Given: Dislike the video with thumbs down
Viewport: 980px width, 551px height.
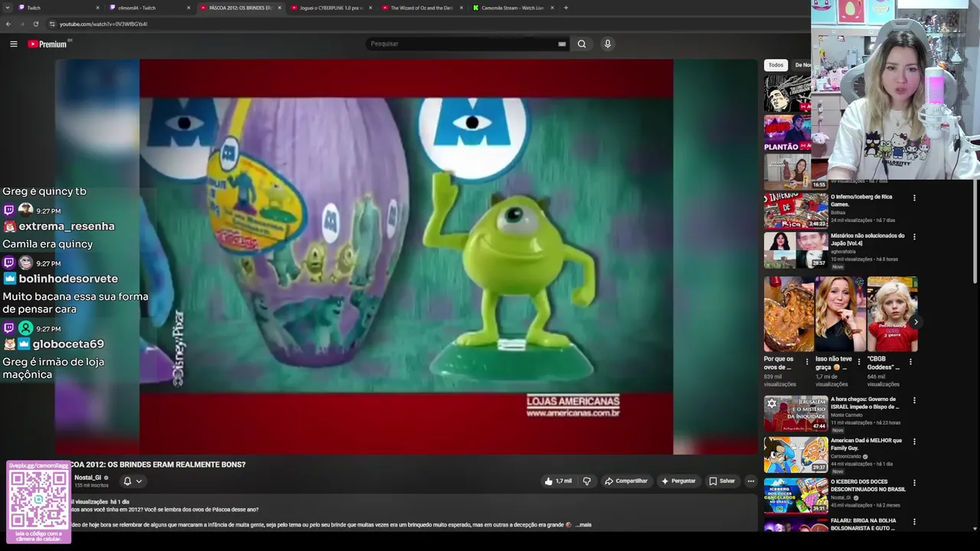Looking at the screenshot, I should point(587,481).
